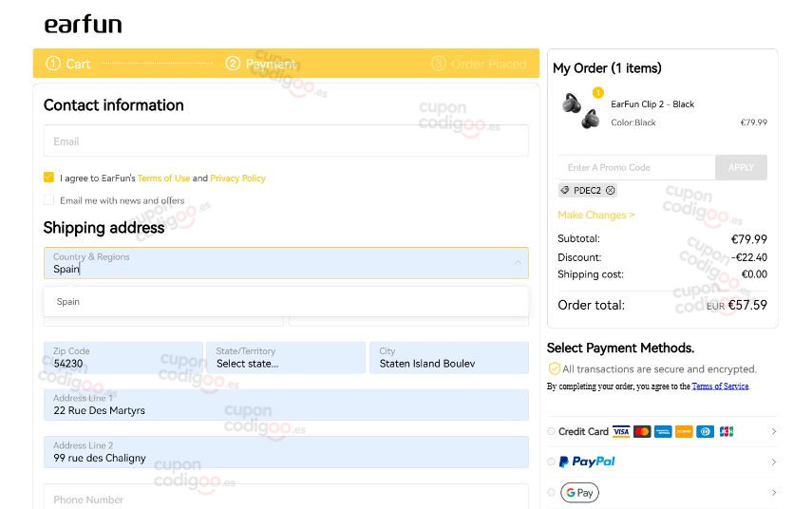Collapse the Country & Regions dropdown arrow
812x509 pixels.
coord(518,262)
